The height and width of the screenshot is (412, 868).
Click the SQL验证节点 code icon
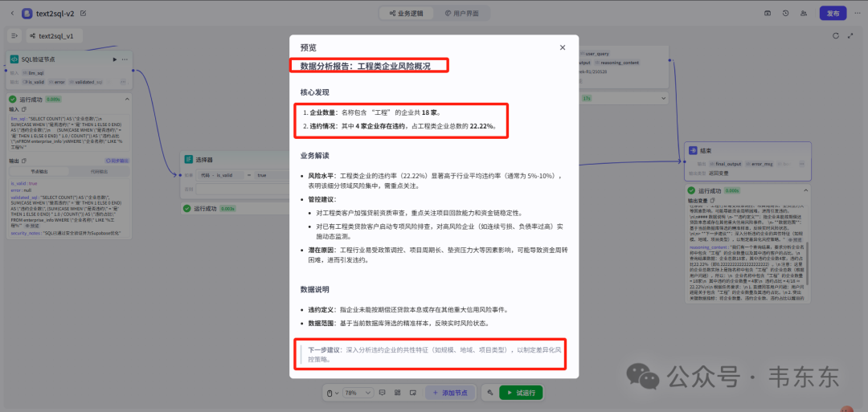pyautogui.click(x=14, y=59)
